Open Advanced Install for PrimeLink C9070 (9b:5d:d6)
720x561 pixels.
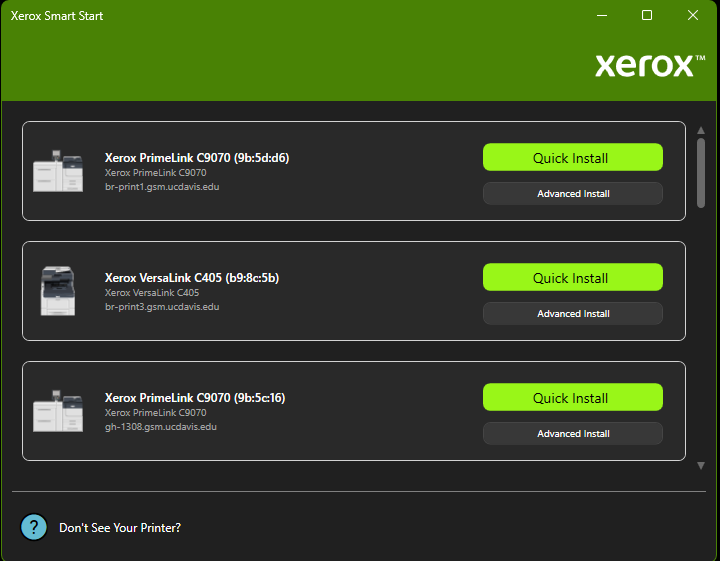point(572,194)
